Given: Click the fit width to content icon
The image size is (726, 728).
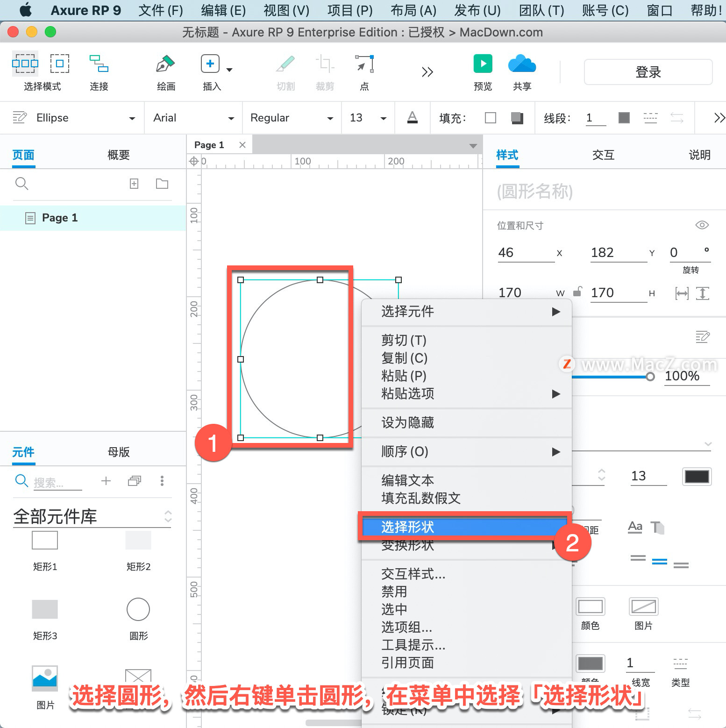Looking at the screenshot, I should (x=682, y=293).
